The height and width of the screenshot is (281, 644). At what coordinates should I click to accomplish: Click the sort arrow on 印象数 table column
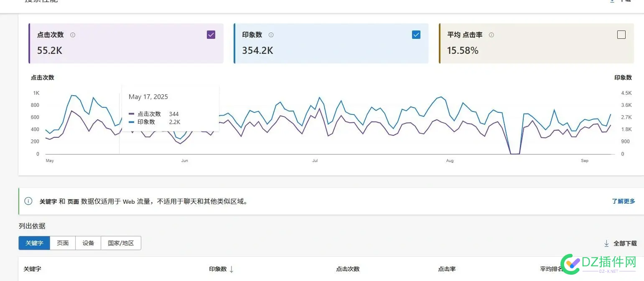coord(232,269)
